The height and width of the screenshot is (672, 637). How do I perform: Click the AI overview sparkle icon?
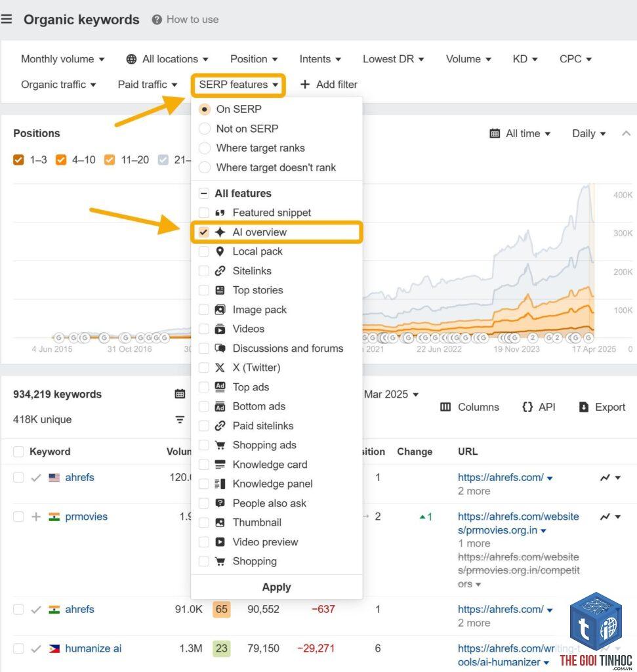point(220,232)
